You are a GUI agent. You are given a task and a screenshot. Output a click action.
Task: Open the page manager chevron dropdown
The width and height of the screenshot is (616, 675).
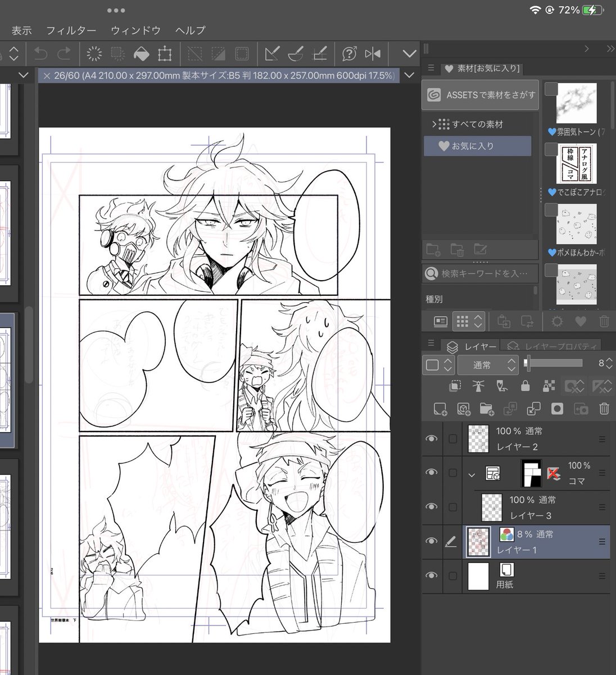(24, 75)
